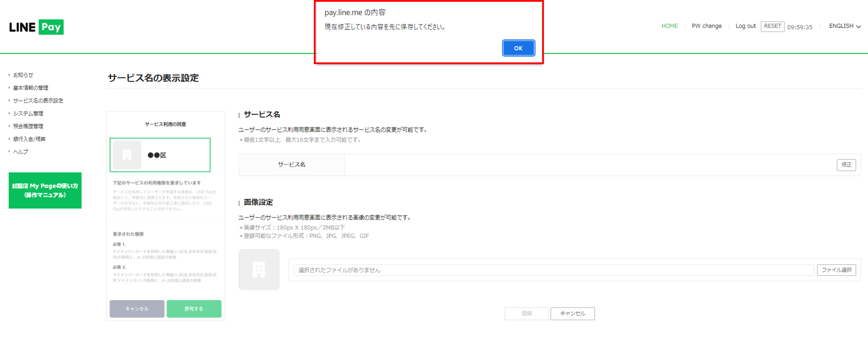868x338 pixels.
Task: Click the LINE Pay logo
Action: pos(36,27)
